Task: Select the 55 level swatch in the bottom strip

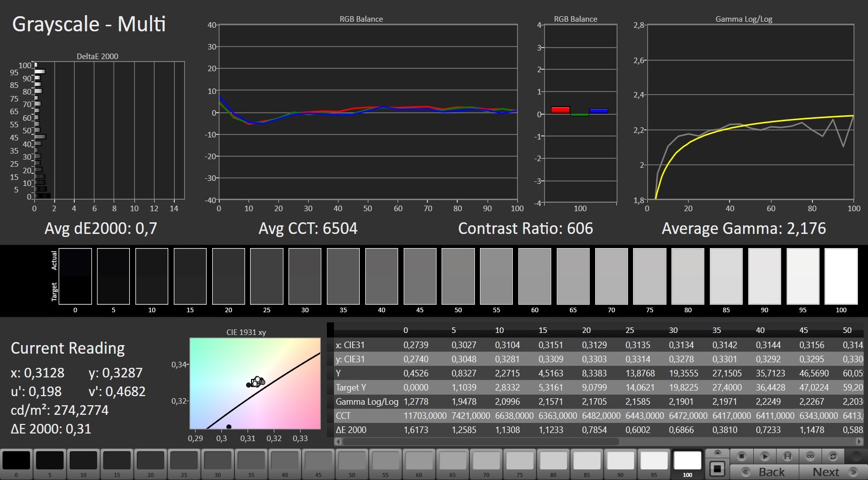Action: tap(385, 463)
